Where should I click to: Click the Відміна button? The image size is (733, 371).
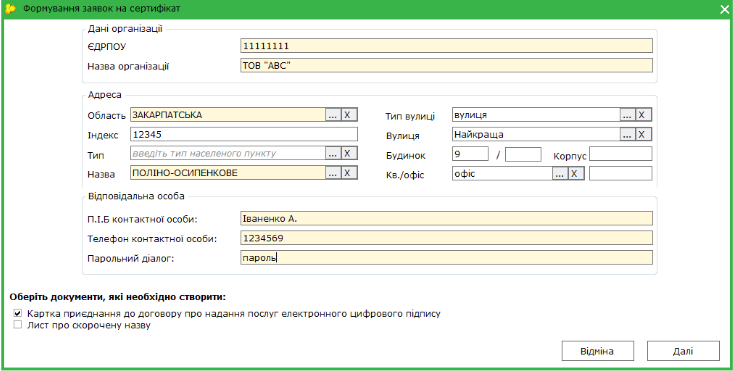(x=597, y=351)
